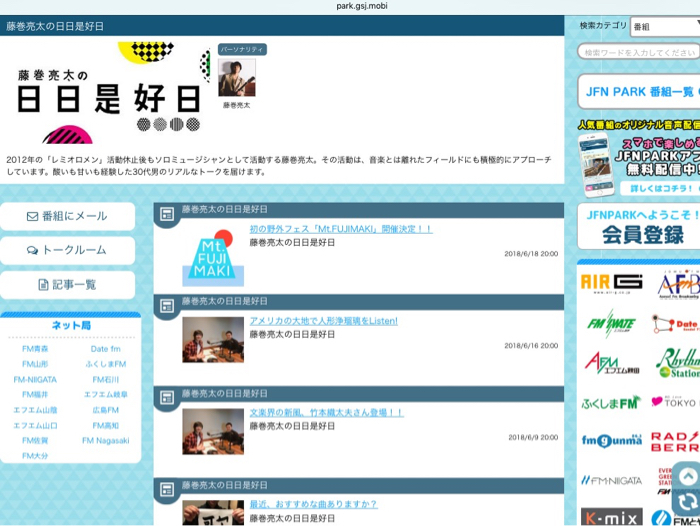Open FM-NIIGATA network station text link
The image size is (700, 526).
click(x=35, y=380)
